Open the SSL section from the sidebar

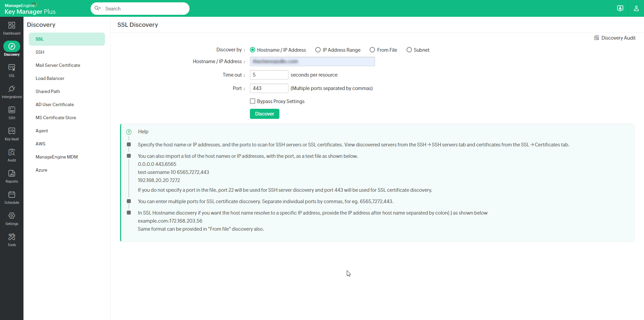click(12, 70)
